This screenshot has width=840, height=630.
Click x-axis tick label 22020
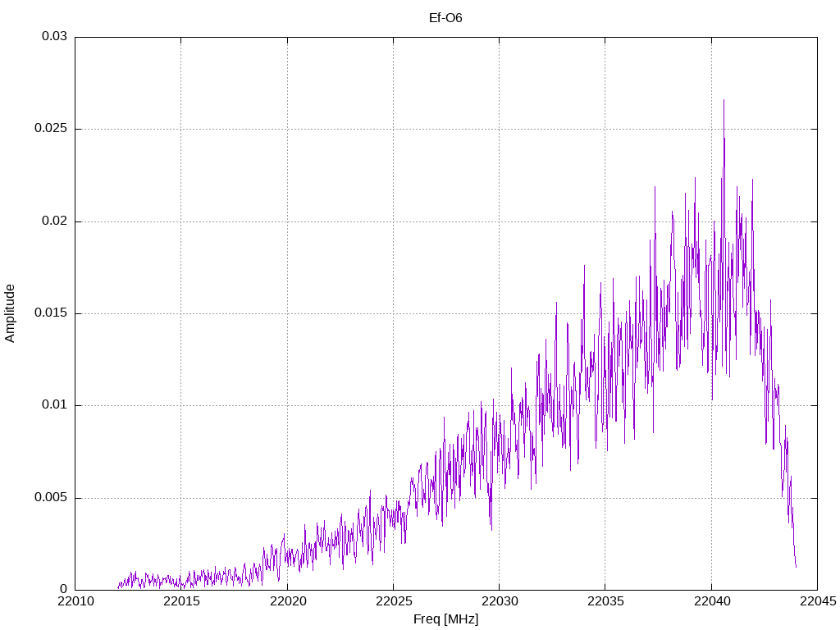tap(288, 601)
